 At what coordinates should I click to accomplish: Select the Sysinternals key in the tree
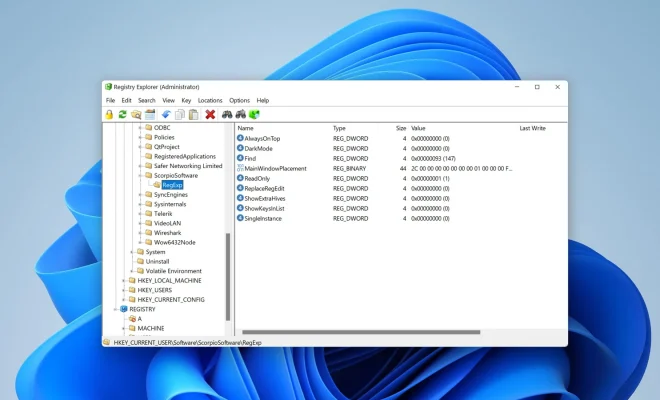(x=170, y=204)
